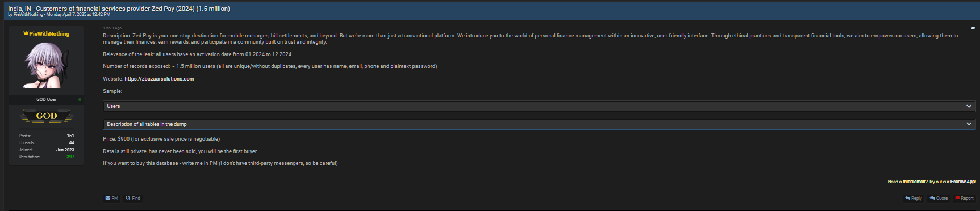
Task: Expand Description of all tables spoiler
Action: pos(539,124)
